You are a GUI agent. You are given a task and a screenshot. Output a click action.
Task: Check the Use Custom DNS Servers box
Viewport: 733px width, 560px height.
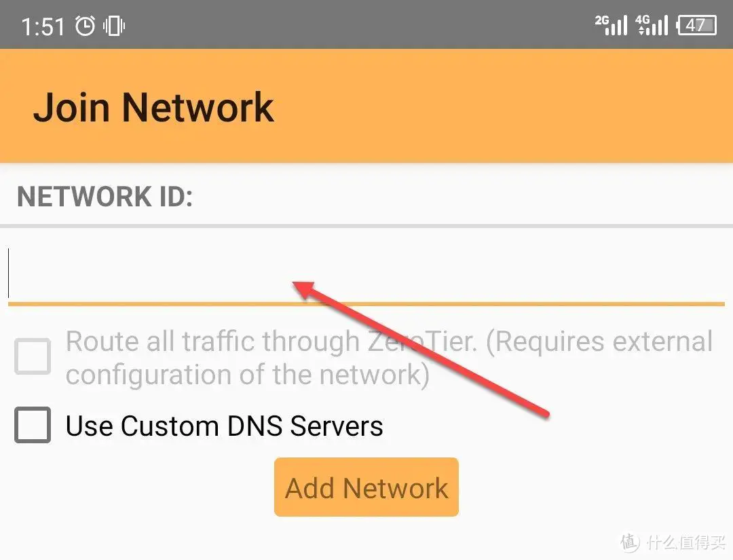[x=33, y=425]
